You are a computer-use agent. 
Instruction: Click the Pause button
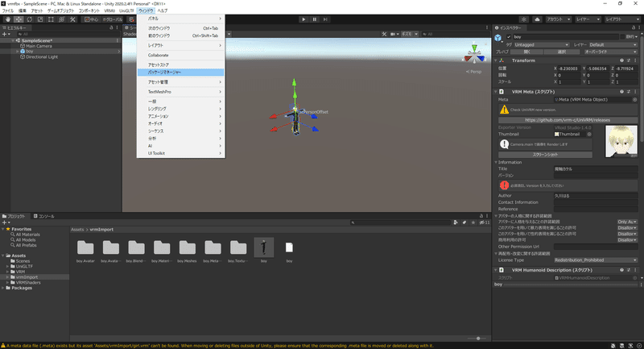315,19
